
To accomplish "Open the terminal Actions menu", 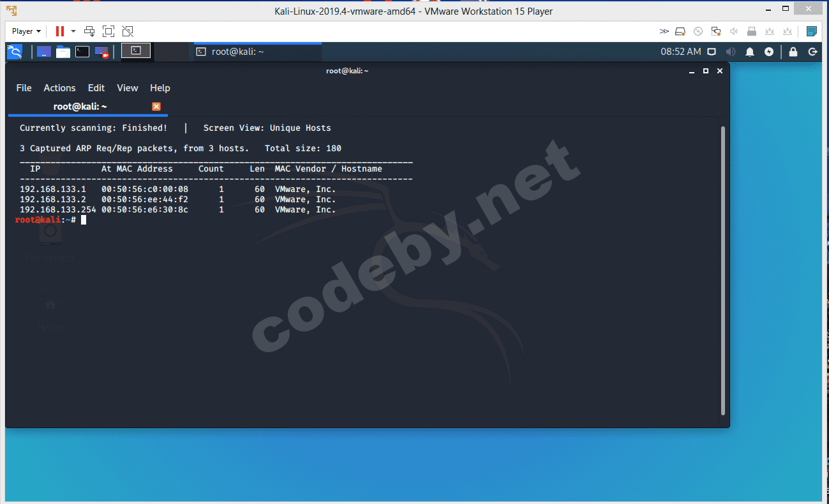I will [x=59, y=88].
